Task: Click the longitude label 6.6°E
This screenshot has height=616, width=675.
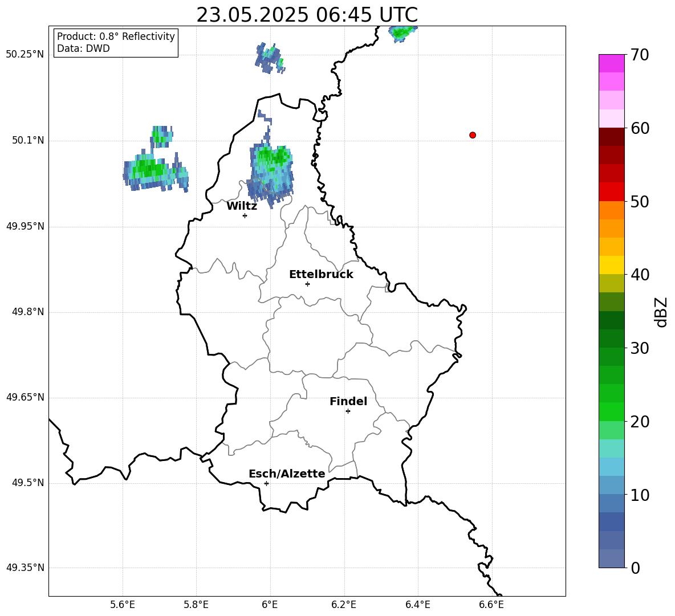Action: point(491,605)
